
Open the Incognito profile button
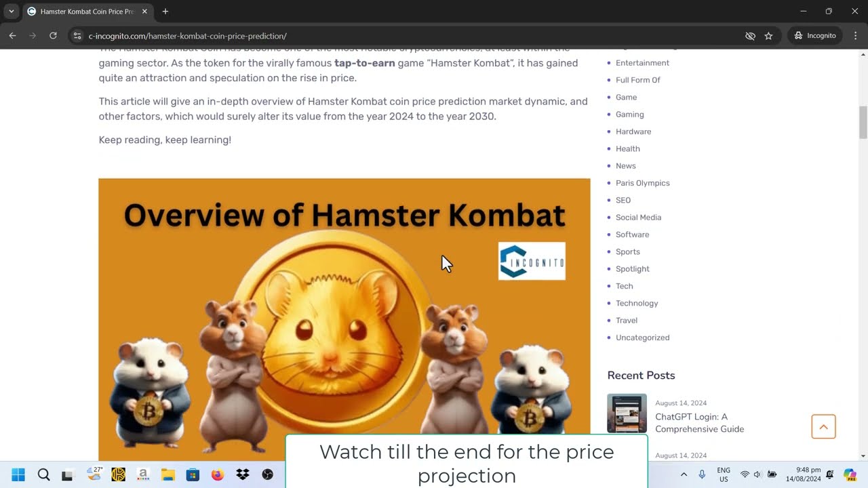[814, 36]
